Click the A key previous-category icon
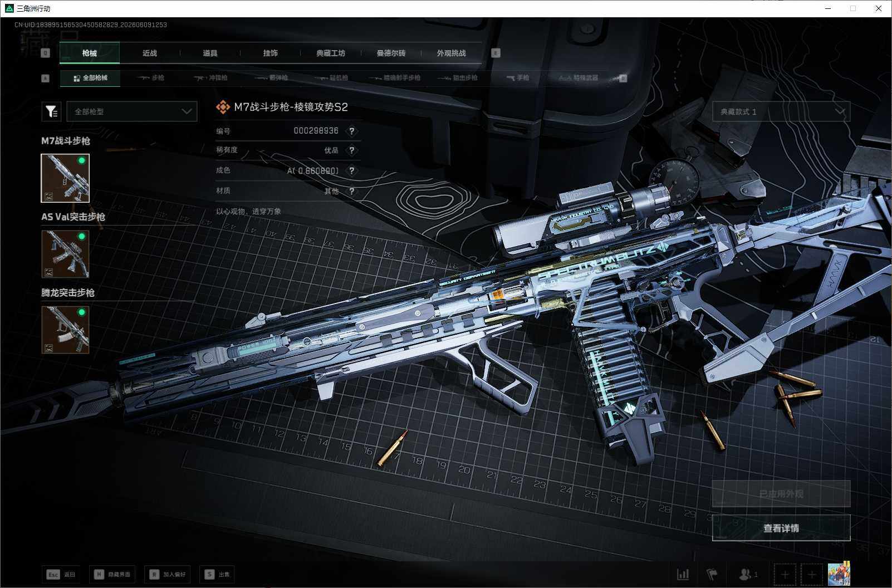Screen dimensions: 892x588 [x=46, y=78]
